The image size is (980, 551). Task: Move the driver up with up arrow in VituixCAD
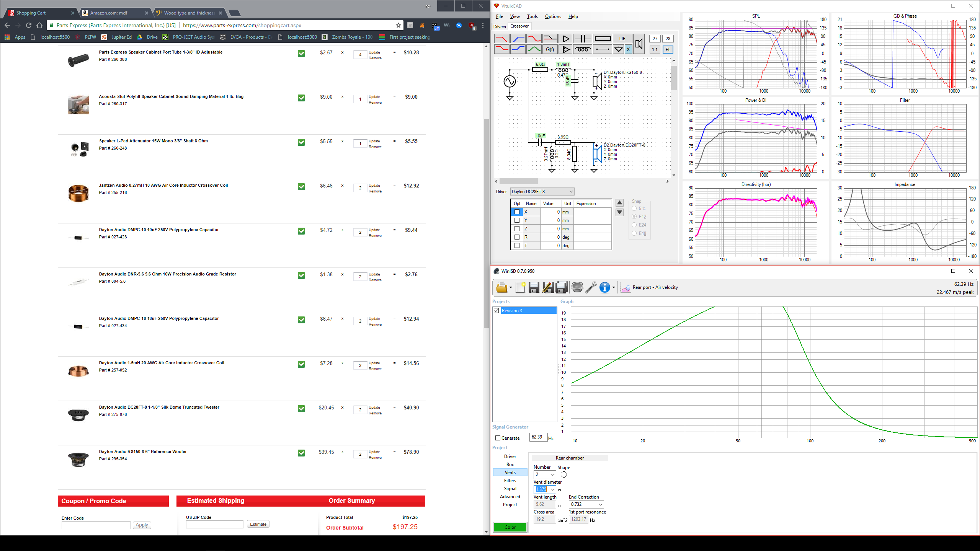(619, 203)
